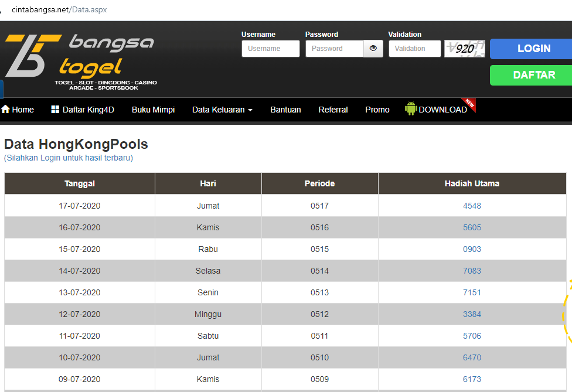Screen dimensions: 572x392
Task: Select date cell 15-07-2020
Action: pos(80,249)
